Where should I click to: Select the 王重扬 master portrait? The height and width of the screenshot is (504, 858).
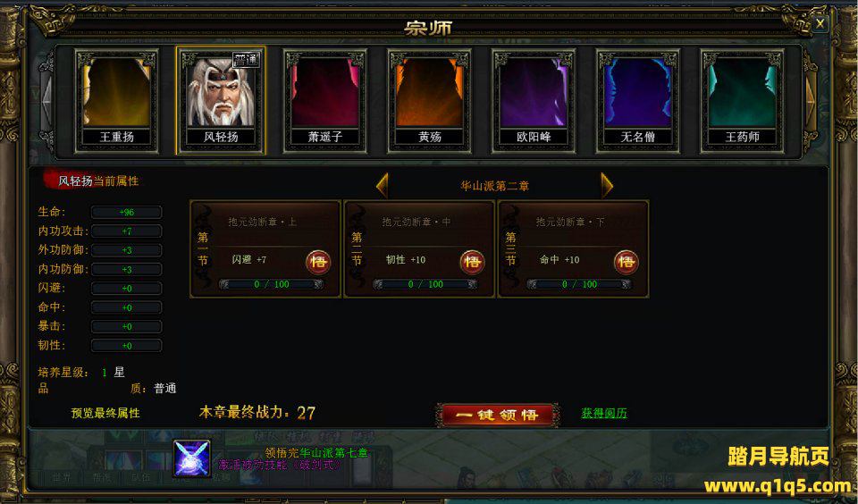click(x=116, y=101)
